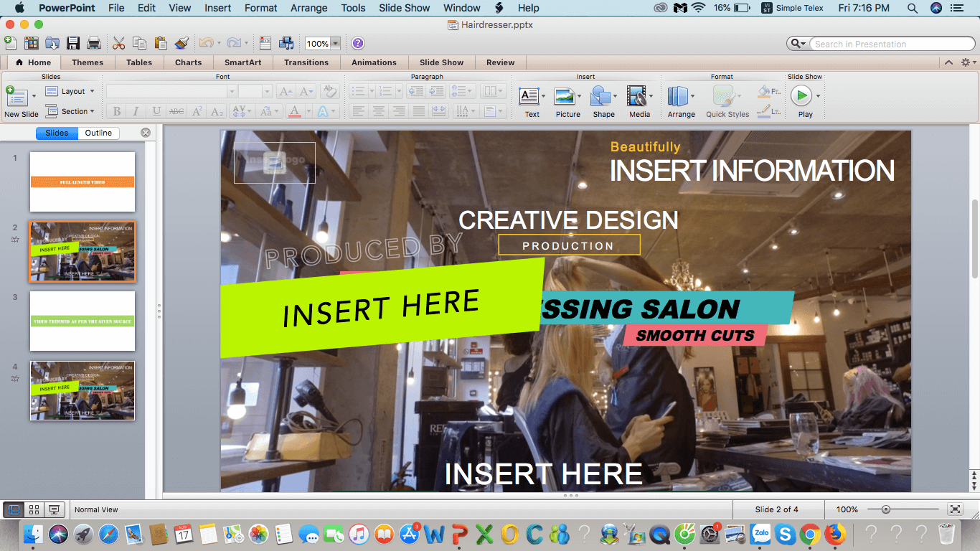Viewport: 980px width, 551px height.
Task: Click the green INSERT HERE banner text
Action: point(381,309)
